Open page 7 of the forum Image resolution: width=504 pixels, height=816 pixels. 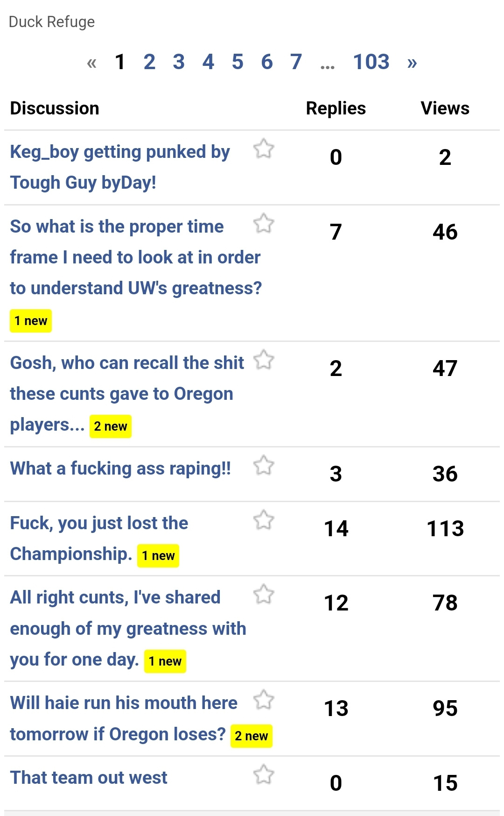(296, 62)
